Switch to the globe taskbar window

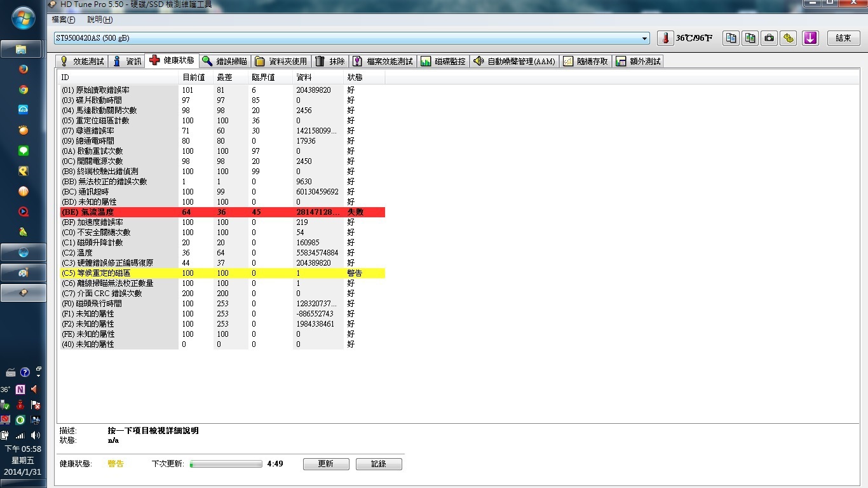(23, 252)
